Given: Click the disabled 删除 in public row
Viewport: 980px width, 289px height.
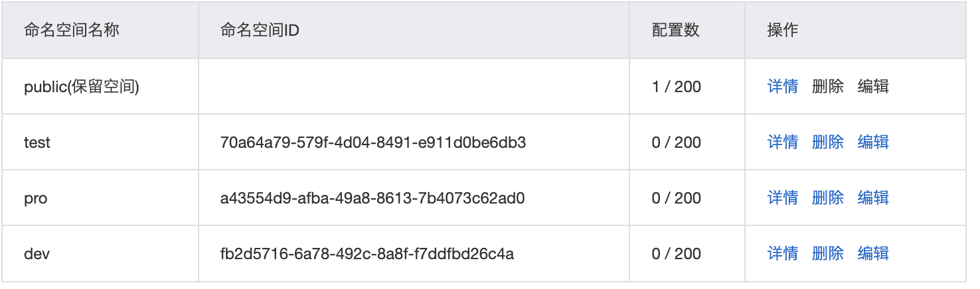Looking at the screenshot, I should 828,86.
